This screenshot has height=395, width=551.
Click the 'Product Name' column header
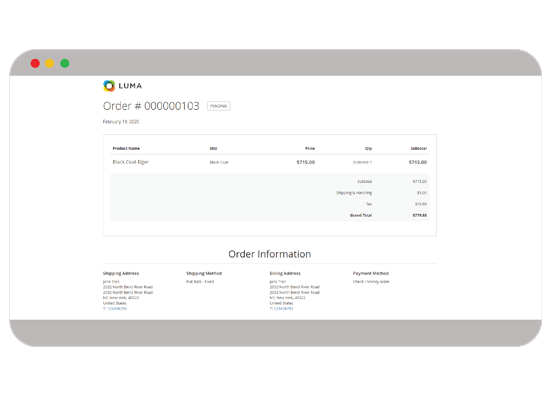point(126,148)
